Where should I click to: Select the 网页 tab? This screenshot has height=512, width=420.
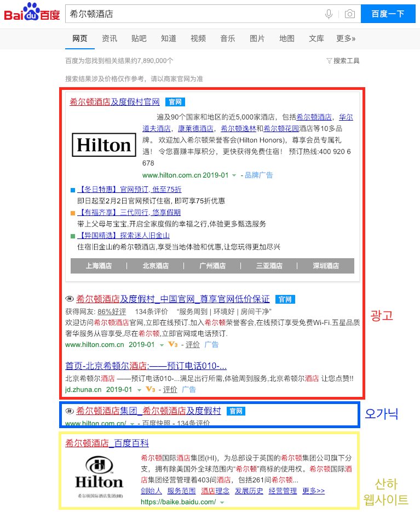80,38
